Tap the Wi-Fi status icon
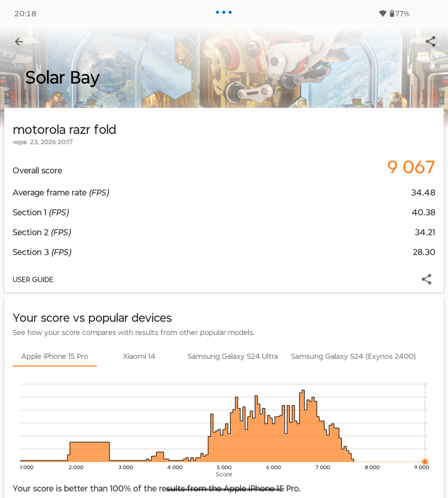This screenshot has width=448, height=498. click(x=383, y=13)
